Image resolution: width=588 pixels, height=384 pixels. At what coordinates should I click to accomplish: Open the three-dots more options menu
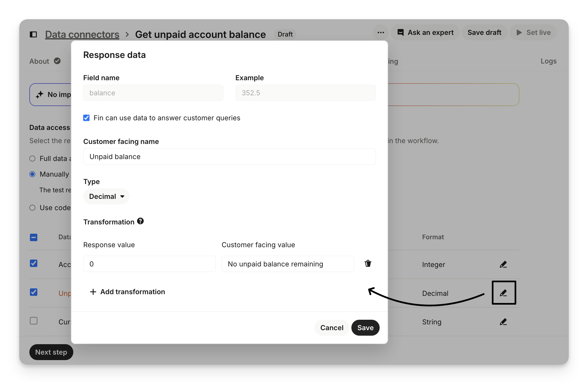point(380,33)
